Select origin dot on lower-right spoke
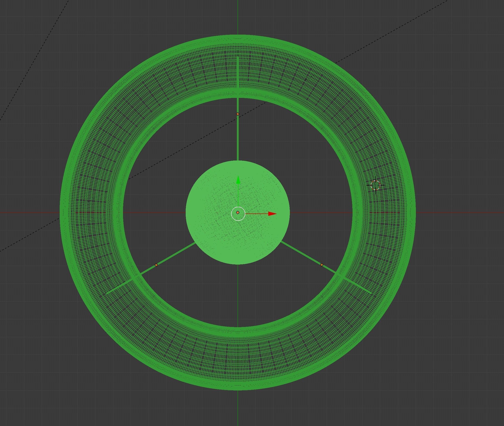 (x=322, y=265)
